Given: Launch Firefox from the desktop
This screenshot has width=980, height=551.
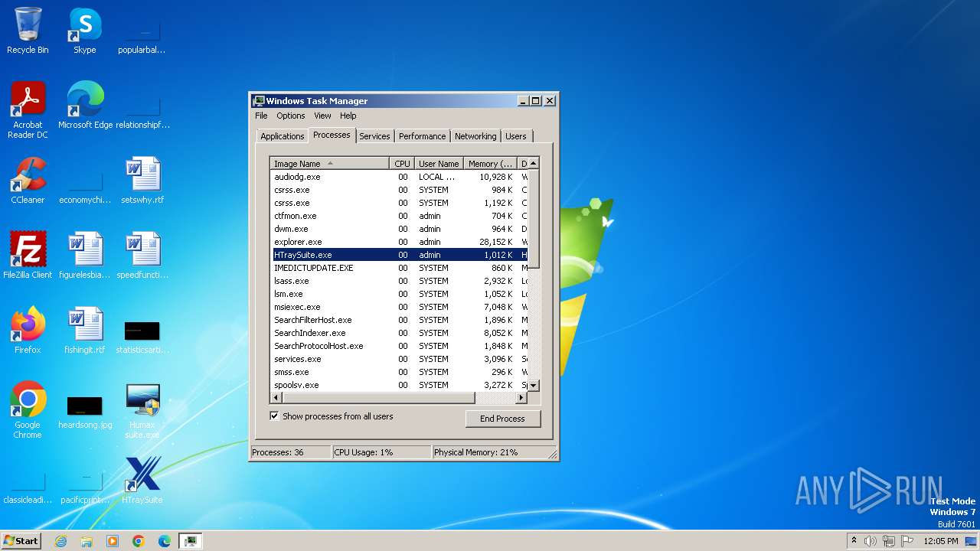Looking at the screenshot, I should [x=28, y=330].
